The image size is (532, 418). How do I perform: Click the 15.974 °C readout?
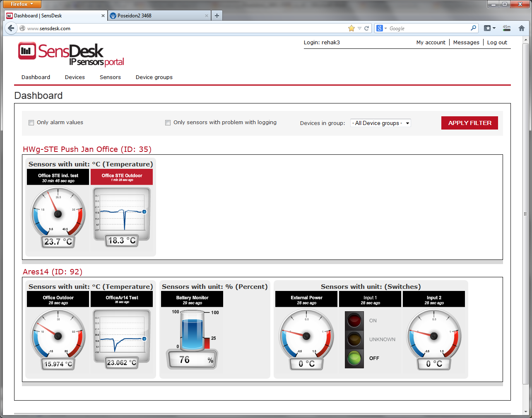click(58, 364)
